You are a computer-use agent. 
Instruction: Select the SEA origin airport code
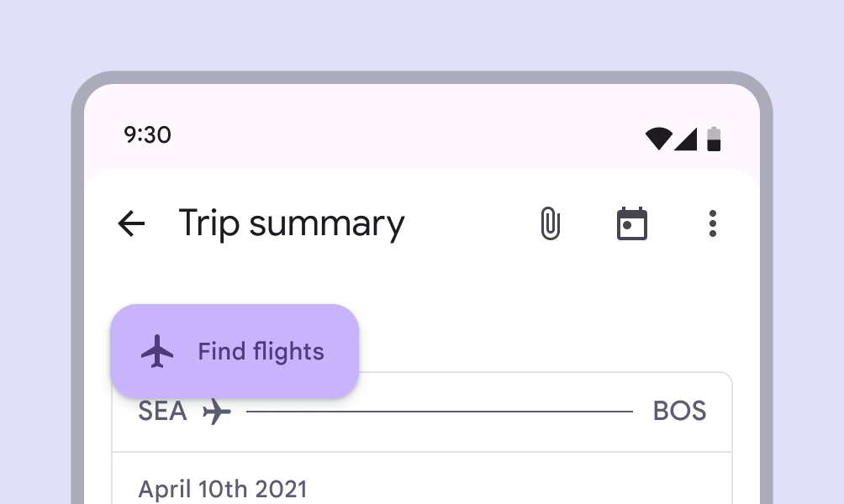pyautogui.click(x=162, y=412)
